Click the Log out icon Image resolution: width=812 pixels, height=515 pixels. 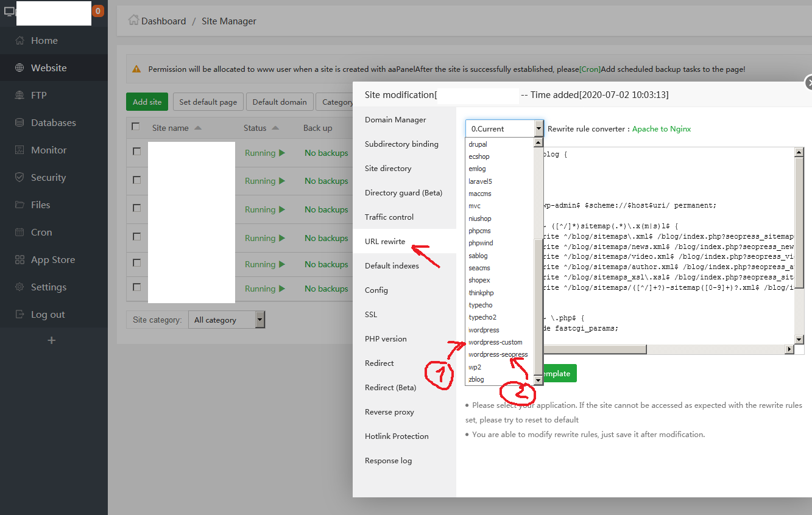20,315
